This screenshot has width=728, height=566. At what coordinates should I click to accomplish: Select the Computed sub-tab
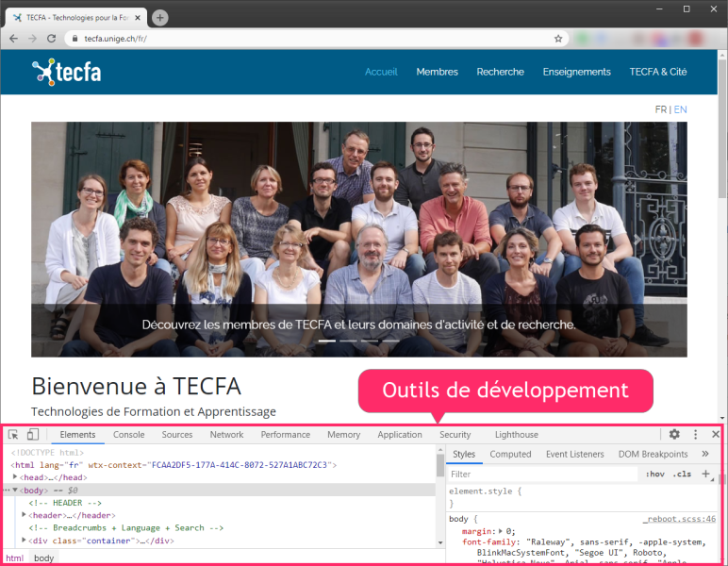pos(510,454)
